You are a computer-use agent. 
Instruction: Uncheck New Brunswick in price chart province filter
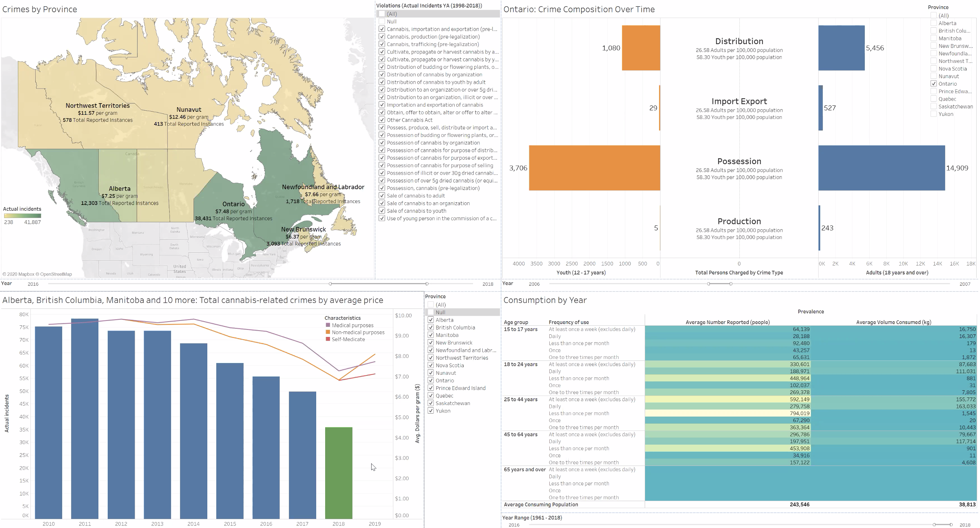(431, 343)
